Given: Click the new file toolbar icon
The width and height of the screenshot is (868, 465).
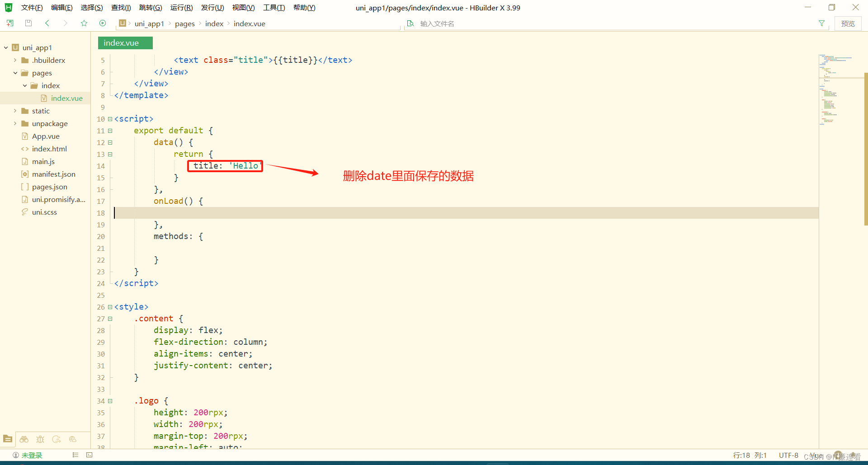Looking at the screenshot, I should 10,23.
